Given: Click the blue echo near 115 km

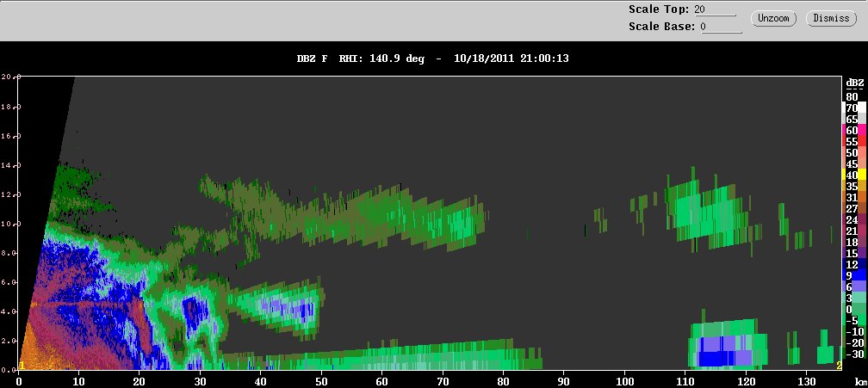Looking at the screenshot, I should 724,351.
